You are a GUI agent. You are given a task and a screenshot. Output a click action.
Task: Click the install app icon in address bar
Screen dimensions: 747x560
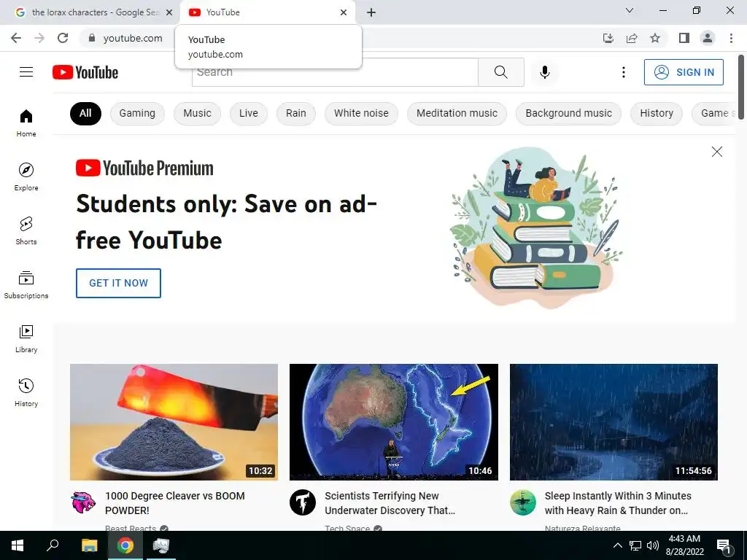point(608,38)
